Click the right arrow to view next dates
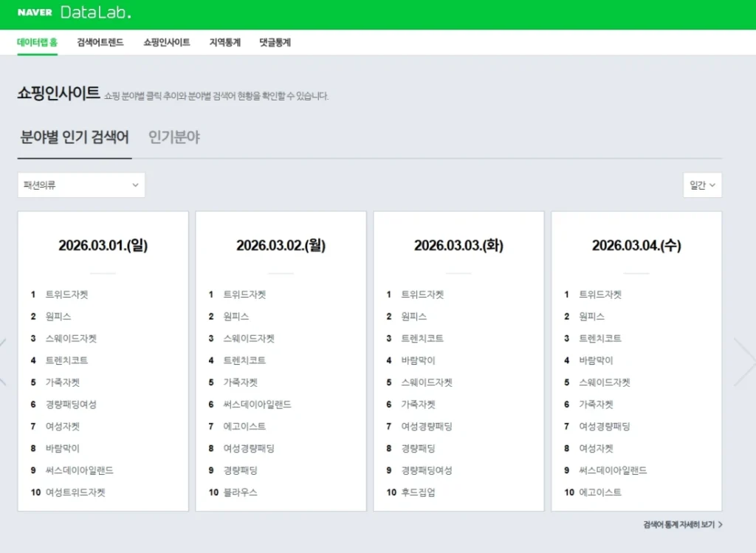Image resolution: width=756 pixels, height=553 pixels. 746,362
